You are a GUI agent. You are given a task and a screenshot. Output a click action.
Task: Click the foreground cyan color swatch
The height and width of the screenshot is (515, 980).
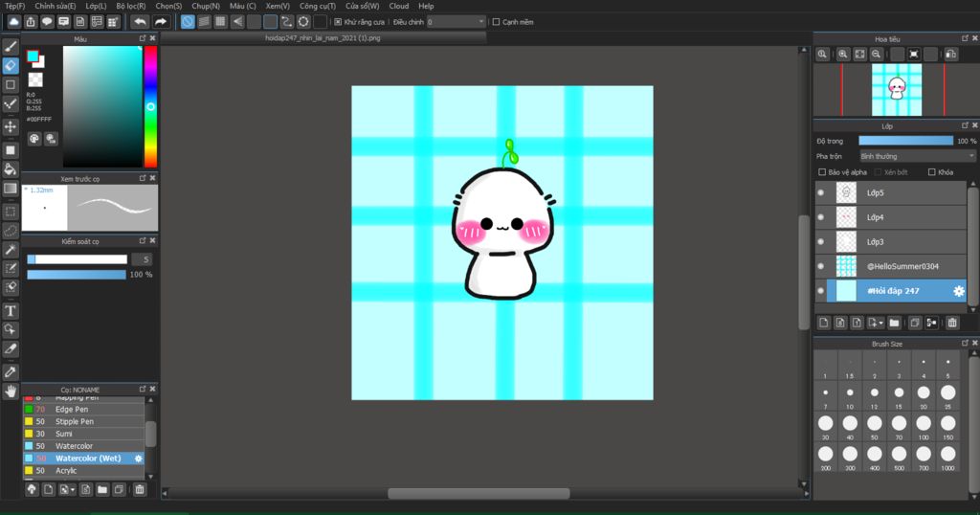pos(33,56)
